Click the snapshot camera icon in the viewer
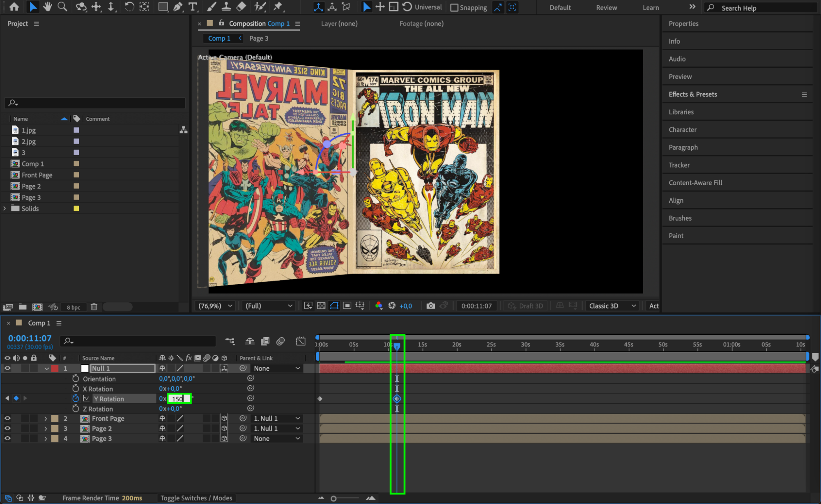The width and height of the screenshot is (821, 504). click(430, 306)
